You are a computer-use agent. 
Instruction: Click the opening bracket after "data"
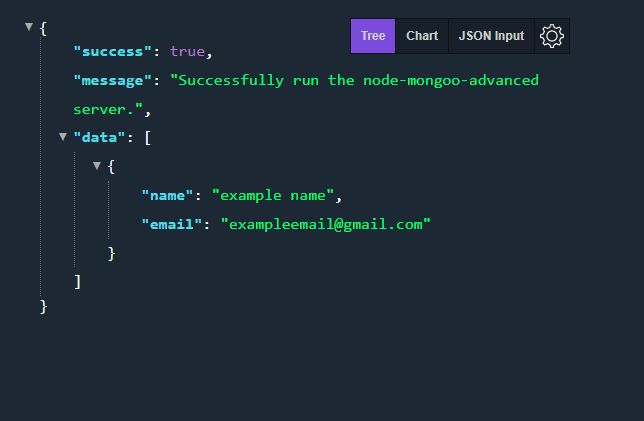148,138
